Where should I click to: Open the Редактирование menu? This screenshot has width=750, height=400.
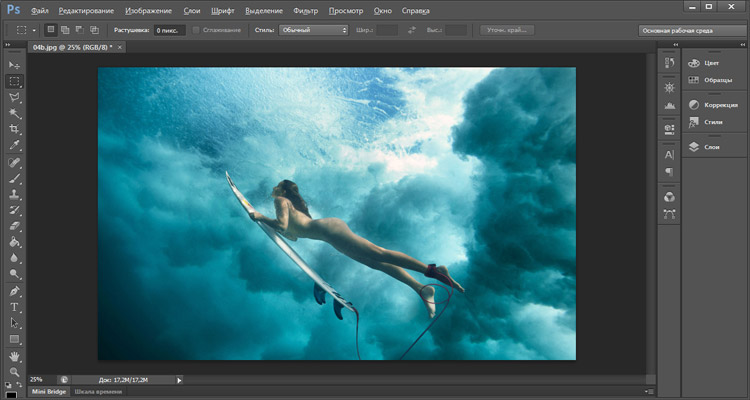pyautogui.click(x=87, y=11)
